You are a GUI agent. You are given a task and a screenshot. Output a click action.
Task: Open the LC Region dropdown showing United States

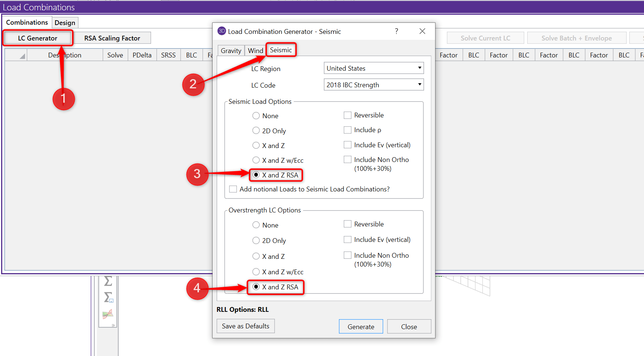(374, 68)
